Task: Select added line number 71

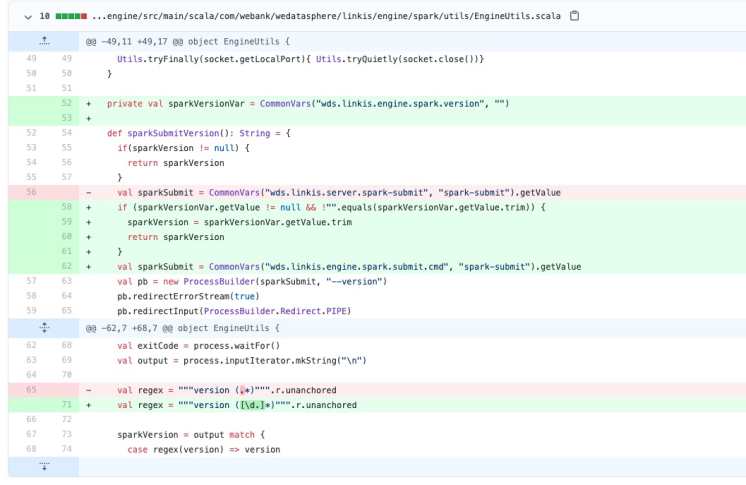Action: pyautogui.click(x=67, y=405)
